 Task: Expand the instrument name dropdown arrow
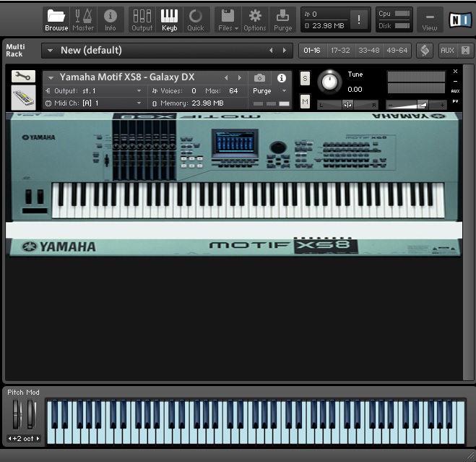(51, 78)
